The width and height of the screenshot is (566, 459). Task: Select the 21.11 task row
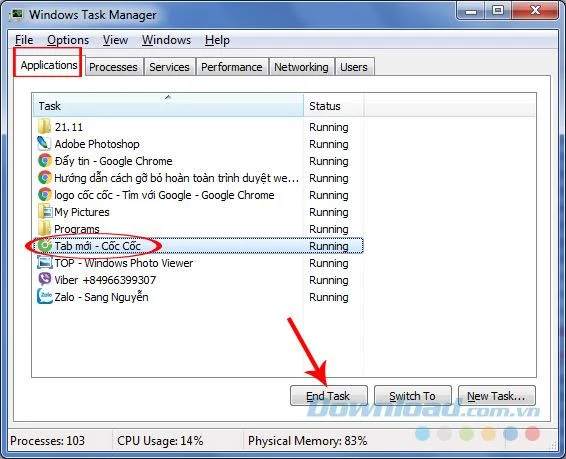(198, 127)
